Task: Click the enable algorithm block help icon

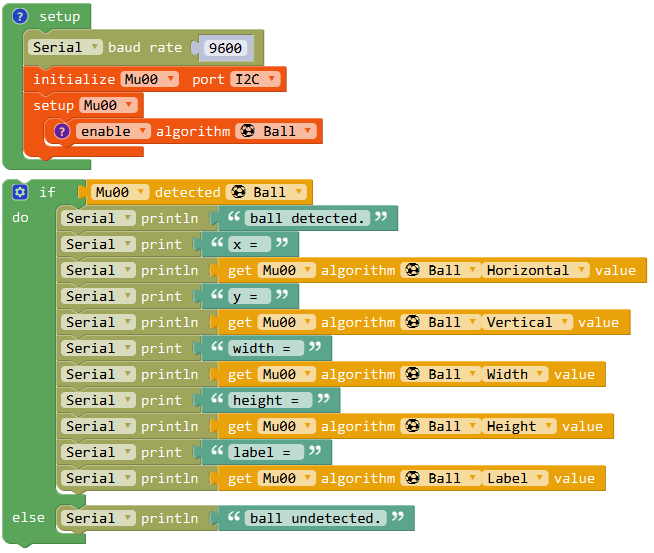Action: point(62,131)
